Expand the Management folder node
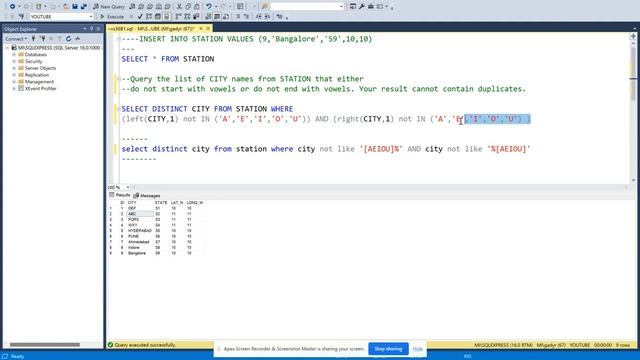The width and height of the screenshot is (640, 360). pyautogui.click(x=14, y=82)
